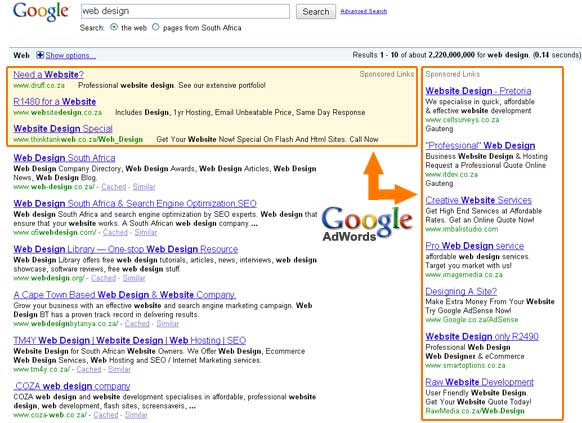The height and width of the screenshot is (423, 582).
Task: Open the 'Web Design Library' result
Action: click(126, 249)
